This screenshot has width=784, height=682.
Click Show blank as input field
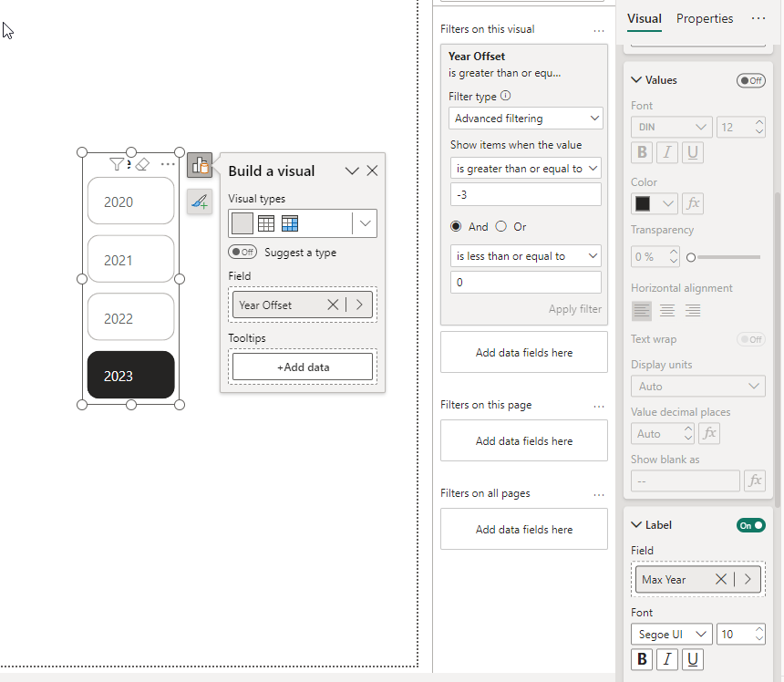(685, 481)
